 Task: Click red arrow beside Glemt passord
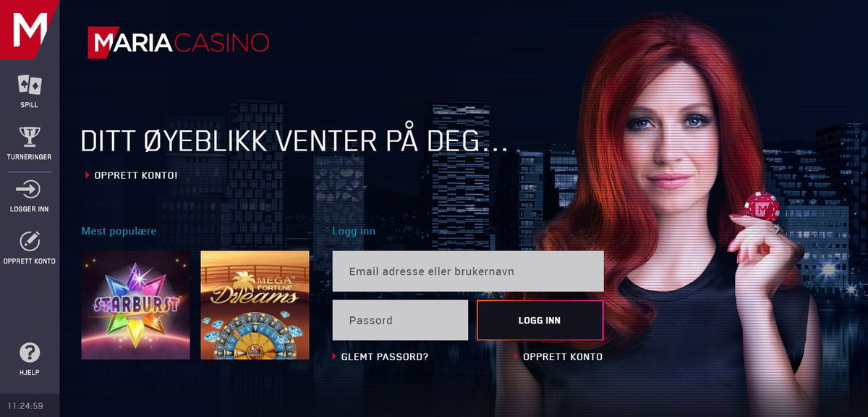click(x=334, y=357)
